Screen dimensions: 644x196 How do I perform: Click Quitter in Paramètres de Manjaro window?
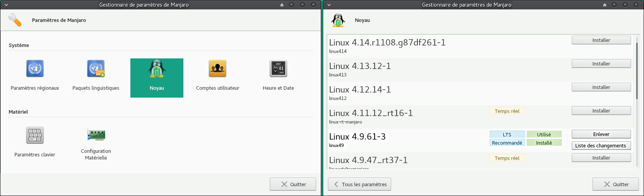293,184
